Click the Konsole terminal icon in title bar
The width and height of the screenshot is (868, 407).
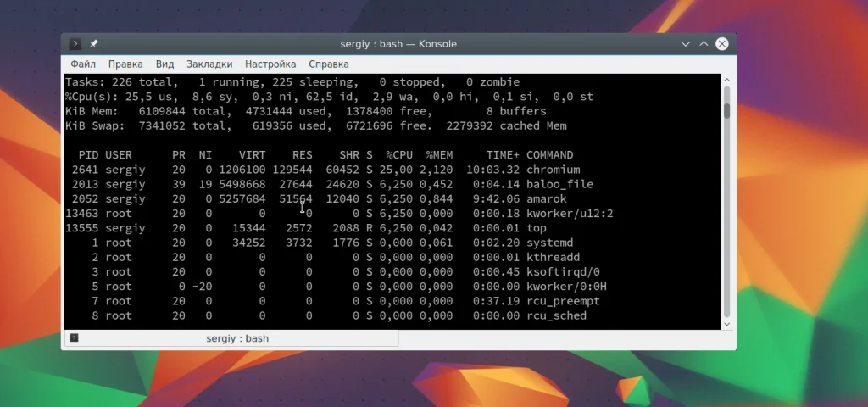point(75,44)
